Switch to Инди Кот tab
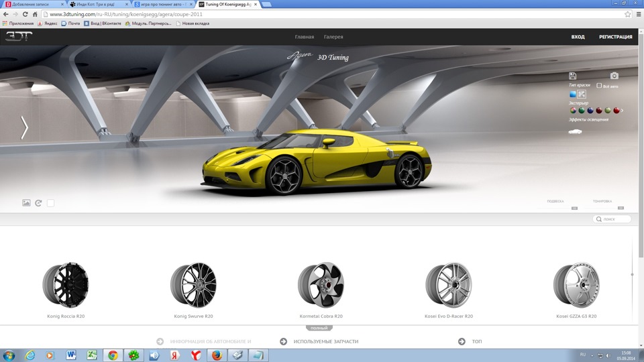644x362 pixels. pyautogui.click(x=99, y=4)
